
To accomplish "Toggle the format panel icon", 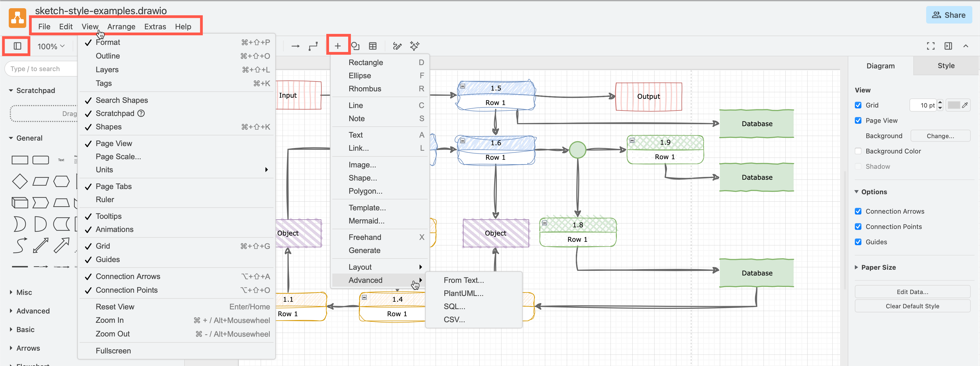I will (948, 46).
